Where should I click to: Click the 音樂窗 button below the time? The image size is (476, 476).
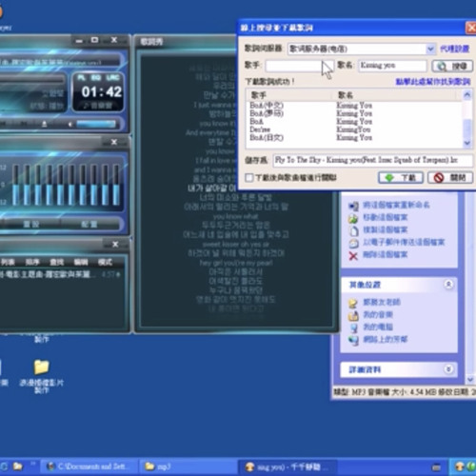[x=98, y=106]
